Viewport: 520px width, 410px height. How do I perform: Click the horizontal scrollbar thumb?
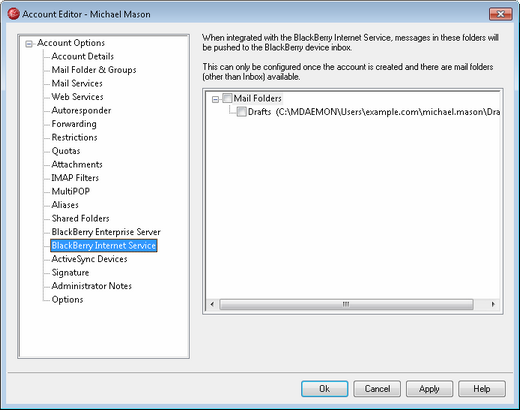[x=346, y=304]
